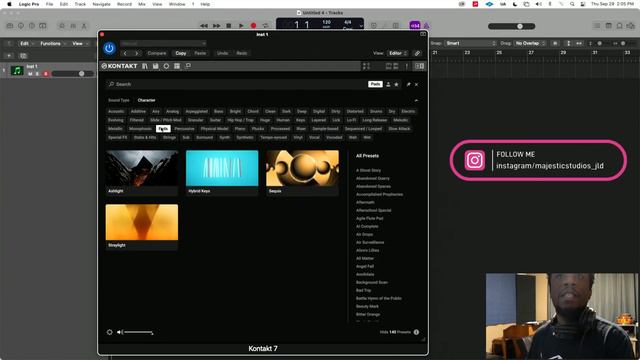The image size is (640, 360).
Task: Toggle the Pads tag filter
Action: (x=163, y=129)
